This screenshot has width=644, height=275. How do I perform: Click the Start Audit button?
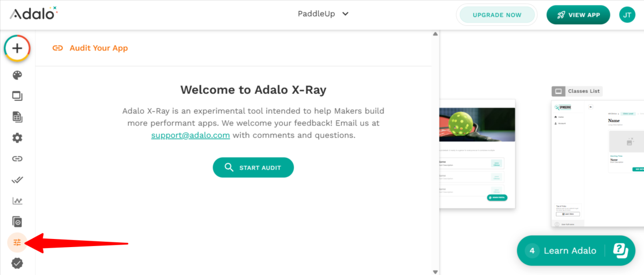click(x=253, y=168)
